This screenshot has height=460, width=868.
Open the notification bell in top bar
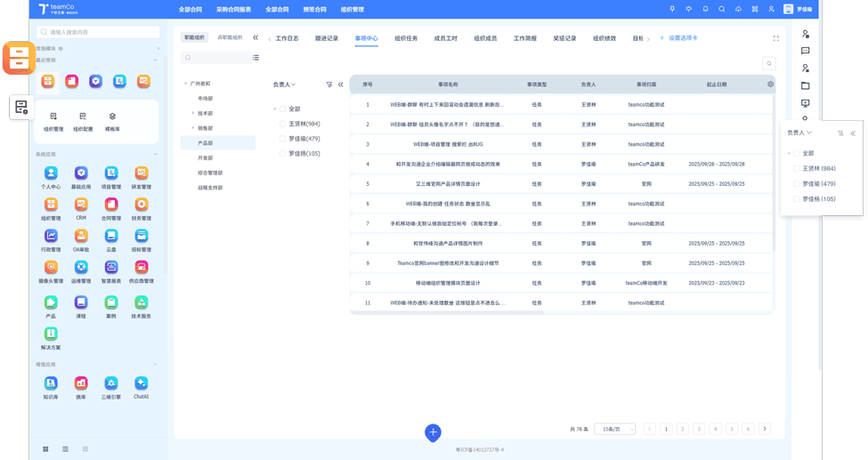click(x=705, y=9)
